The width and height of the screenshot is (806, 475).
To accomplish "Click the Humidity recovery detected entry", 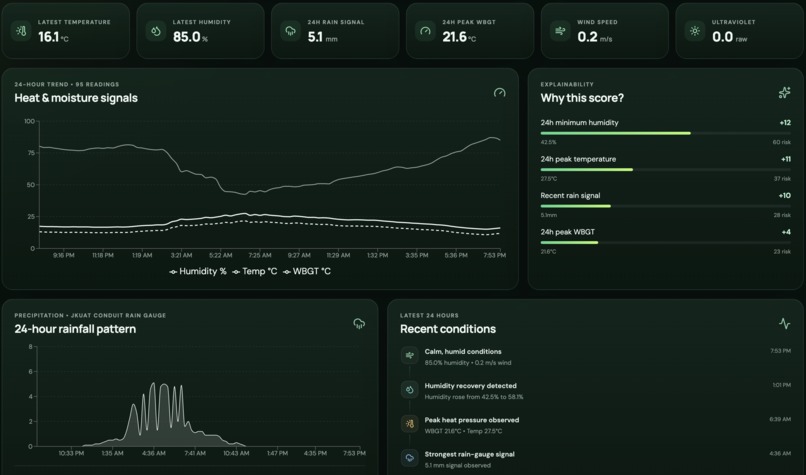I will click(x=596, y=391).
